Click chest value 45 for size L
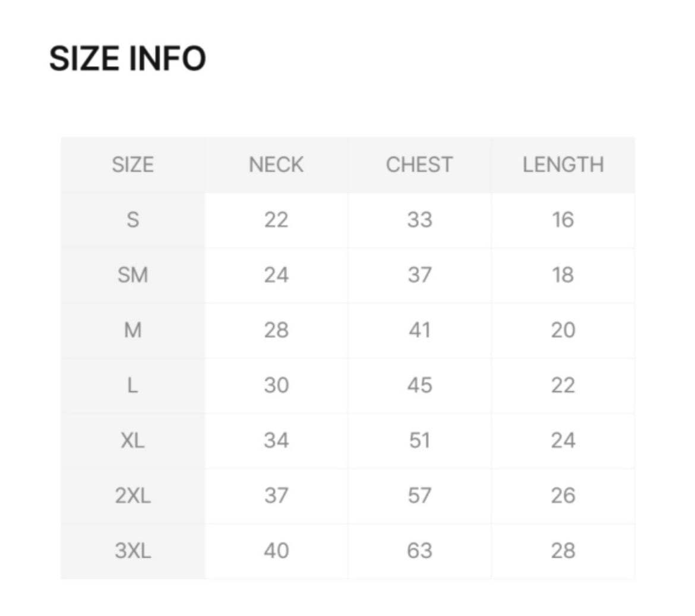Screen dimensions: 695x616 (419, 386)
